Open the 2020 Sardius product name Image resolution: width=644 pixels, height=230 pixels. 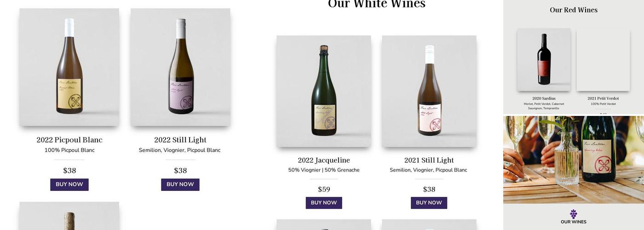tap(544, 98)
